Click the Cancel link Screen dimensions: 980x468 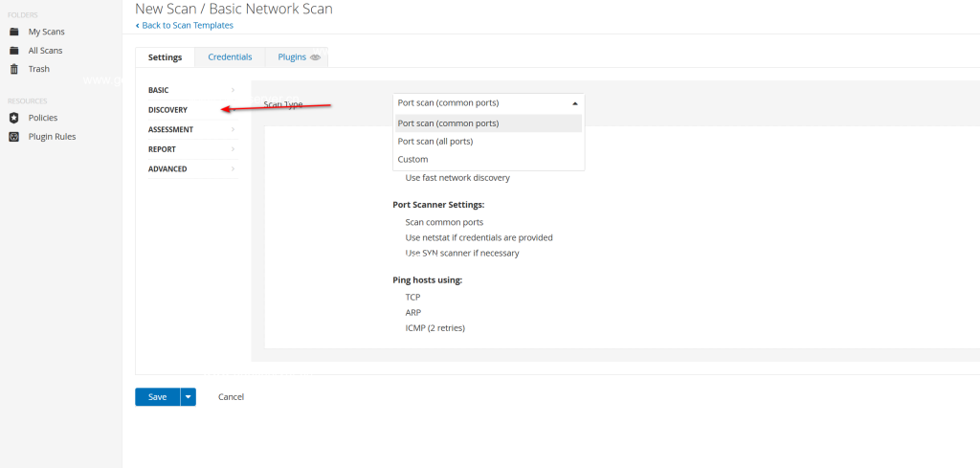[x=231, y=396]
